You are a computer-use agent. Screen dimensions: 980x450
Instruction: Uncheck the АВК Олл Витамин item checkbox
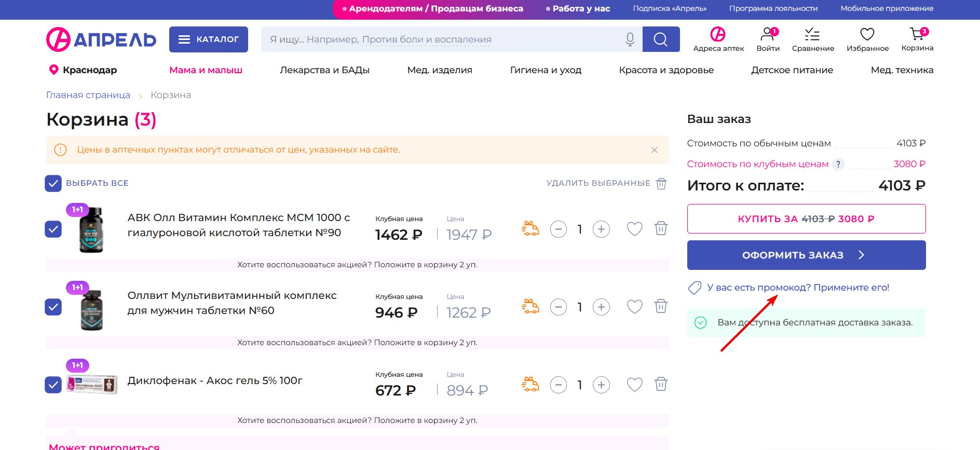tap(53, 229)
